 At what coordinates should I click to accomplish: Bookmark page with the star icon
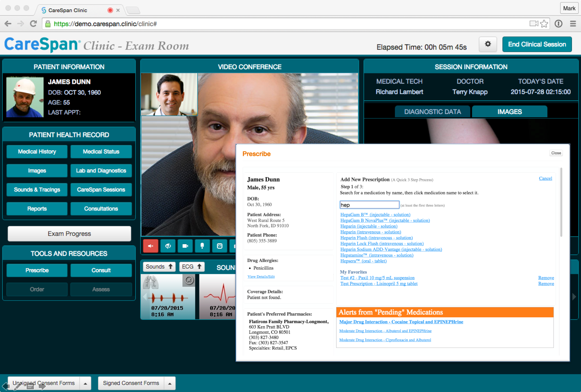544,24
